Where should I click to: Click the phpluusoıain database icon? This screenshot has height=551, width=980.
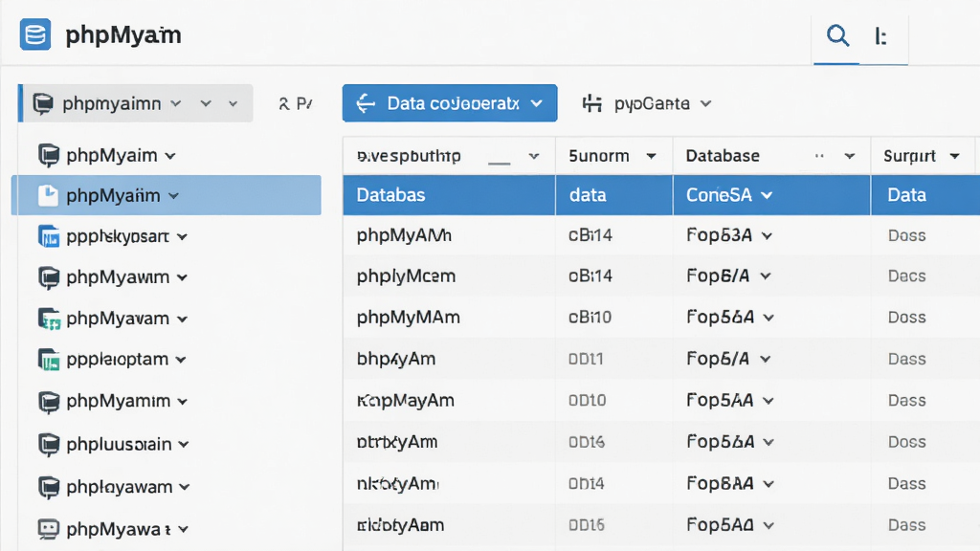[49, 445]
